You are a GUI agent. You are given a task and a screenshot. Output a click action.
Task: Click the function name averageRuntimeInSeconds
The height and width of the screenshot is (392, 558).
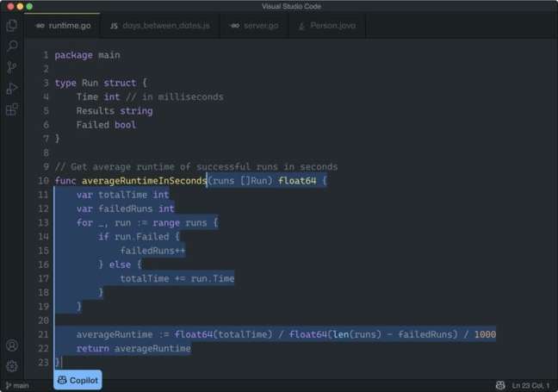point(144,181)
